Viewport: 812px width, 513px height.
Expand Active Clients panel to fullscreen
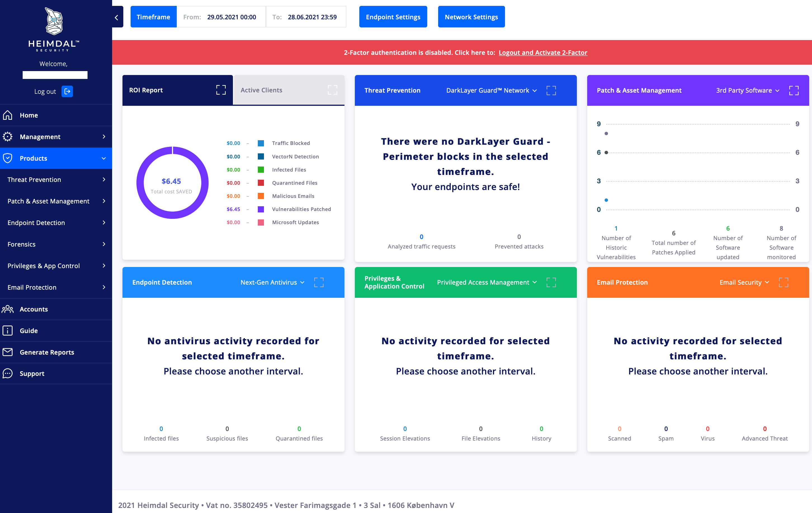point(332,90)
